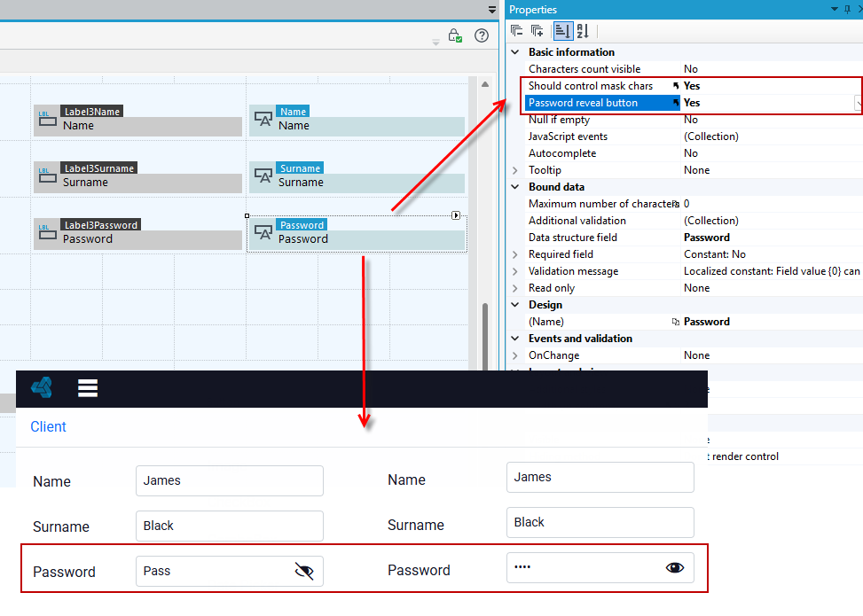Expand the Validation message property

(515, 272)
